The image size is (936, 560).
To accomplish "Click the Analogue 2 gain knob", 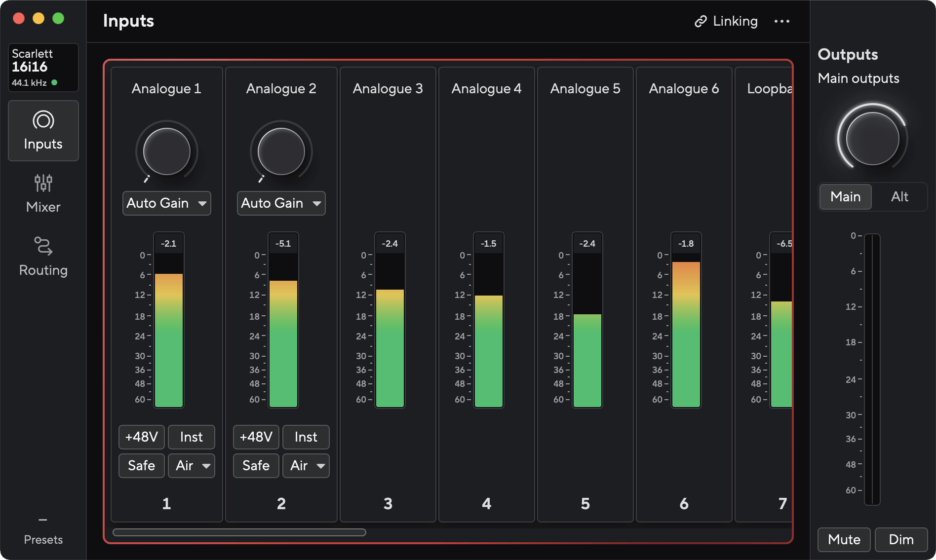I will click(x=281, y=151).
